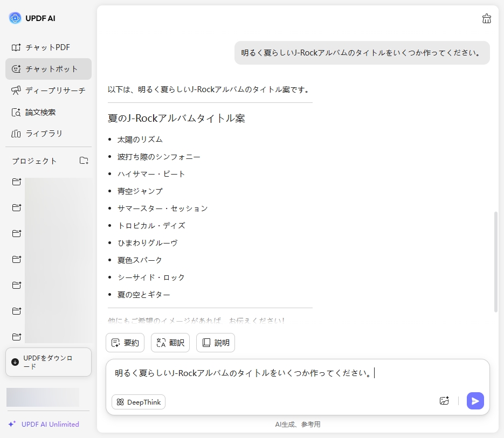Viewport: 504px width, 438px height.
Task: Click the AI生成、参考用 footer text
Action: (298, 424)
